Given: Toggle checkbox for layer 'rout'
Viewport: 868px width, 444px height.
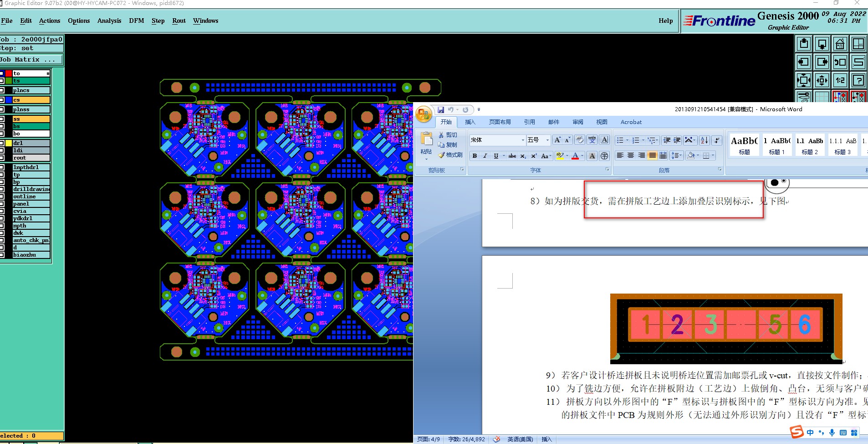Looking at the screenshot, I should click(2, 158).
